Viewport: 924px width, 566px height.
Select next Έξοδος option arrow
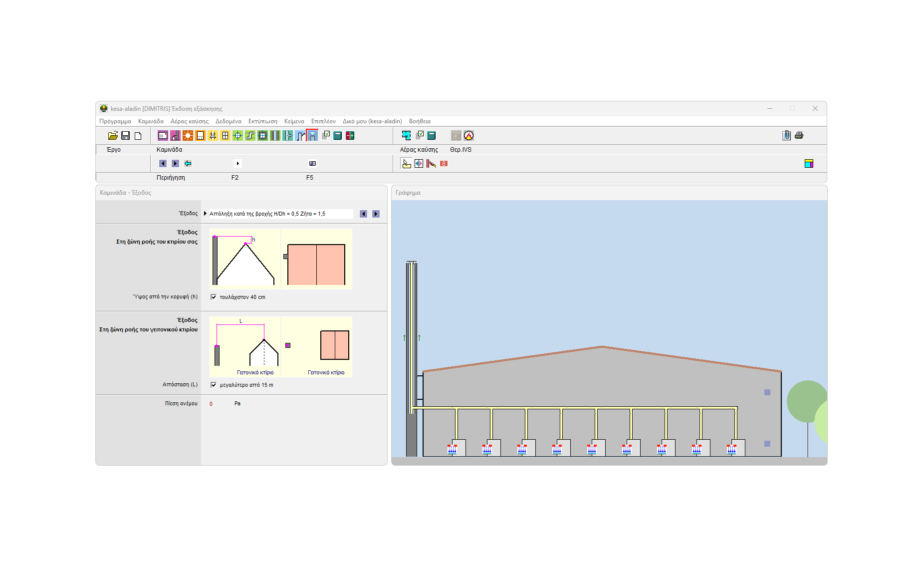click(x=376, y=214)
